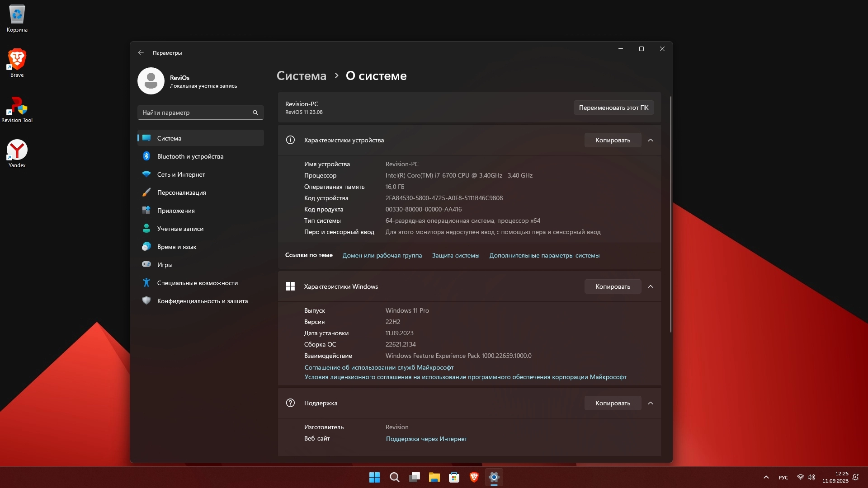Select the Игры gamepad sidebar item

pos(165,265)
